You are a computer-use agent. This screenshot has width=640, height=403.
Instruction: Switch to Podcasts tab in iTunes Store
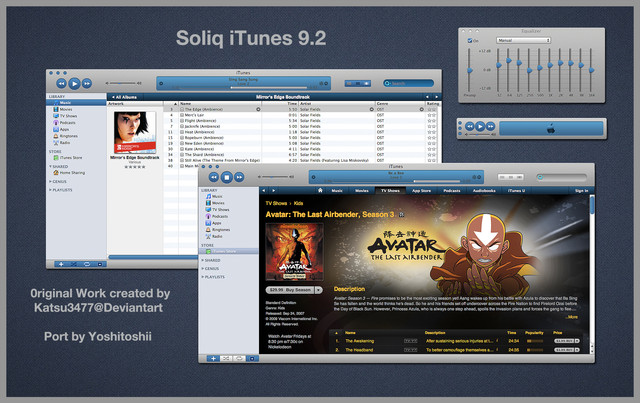click(452, 191)
